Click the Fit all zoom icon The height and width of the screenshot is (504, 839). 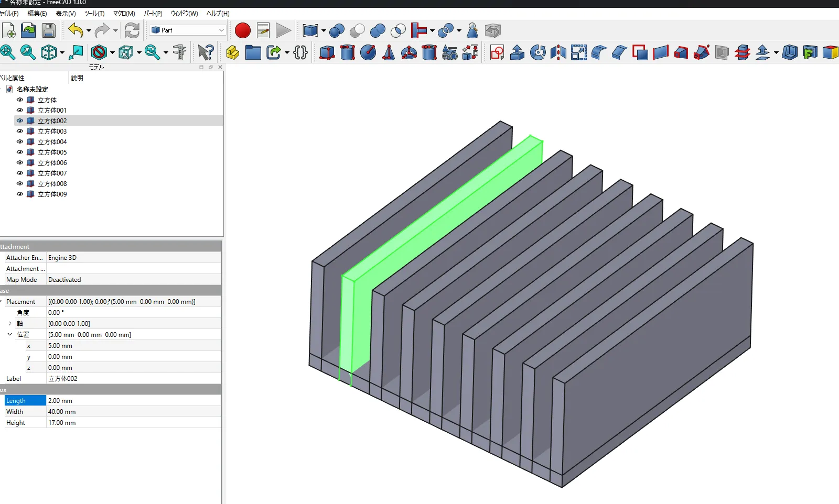tap(7, 52)
